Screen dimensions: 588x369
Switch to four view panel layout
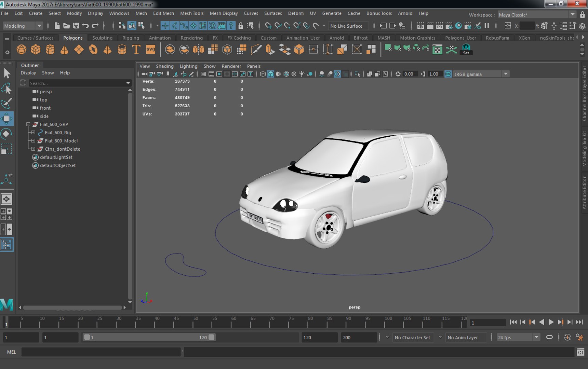[x=6, y=214]
